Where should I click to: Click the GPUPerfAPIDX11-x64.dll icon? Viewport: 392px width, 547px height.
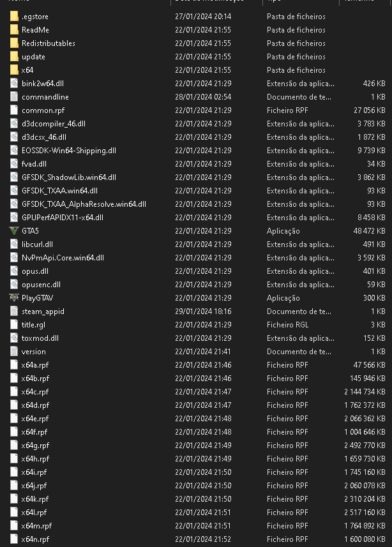(13, 218)
